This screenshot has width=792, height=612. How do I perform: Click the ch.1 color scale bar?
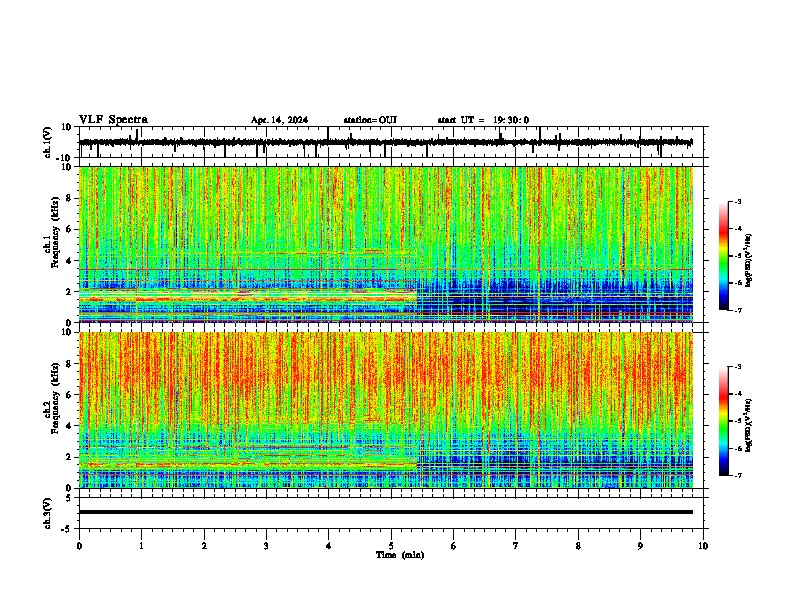pos(723,256)
